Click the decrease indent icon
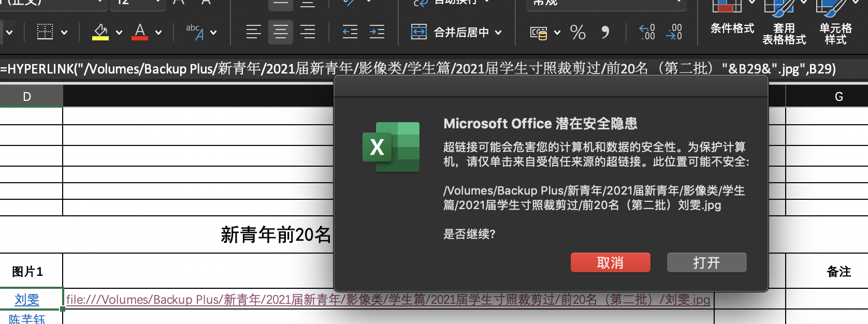Screen dimensions: 868x324 pos(350,32)
